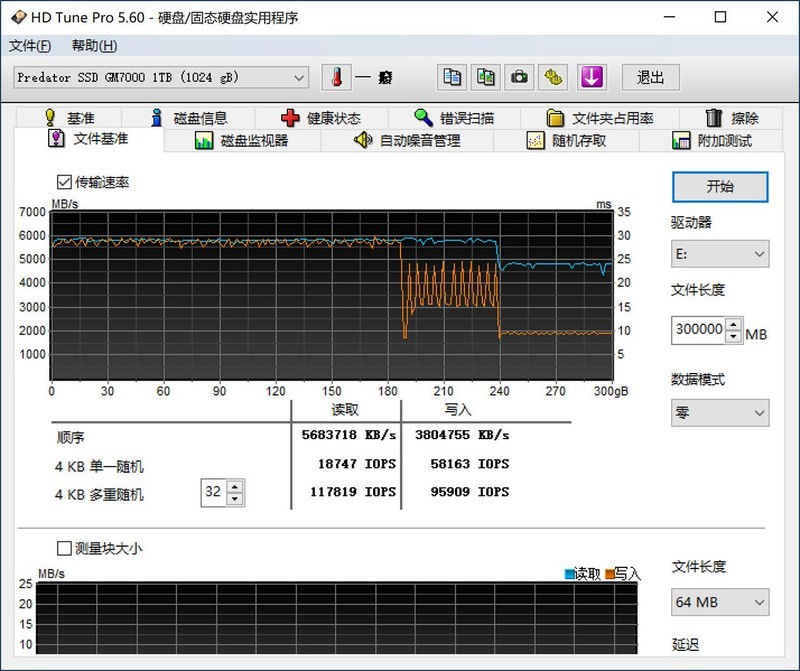Take a screenshot with the camera icon
The image size is (800, 671).
[x=519, y=77]
